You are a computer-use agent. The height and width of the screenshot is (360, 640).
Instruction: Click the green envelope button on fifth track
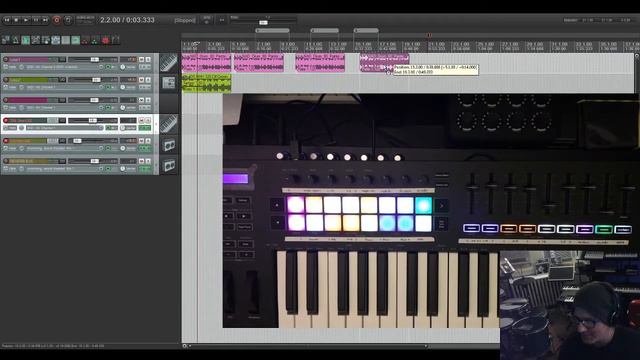(x=144, y=148)
